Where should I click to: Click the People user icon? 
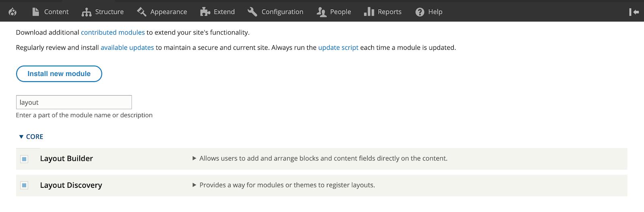(321, 12)
